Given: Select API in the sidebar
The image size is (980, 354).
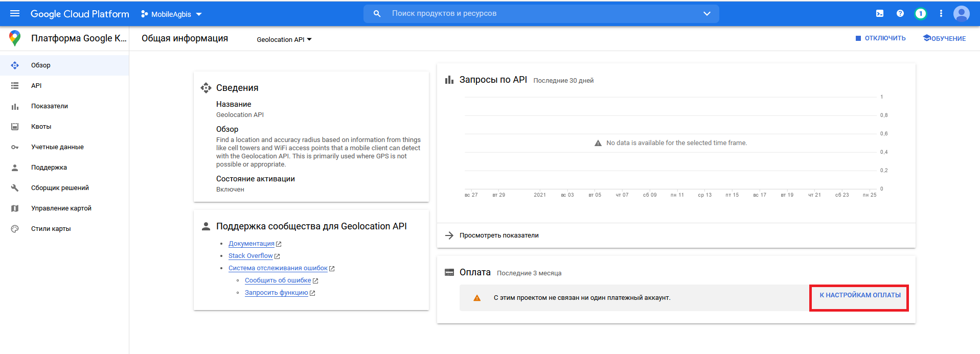Looking at the screenshot, I should [x=64, y=86].
